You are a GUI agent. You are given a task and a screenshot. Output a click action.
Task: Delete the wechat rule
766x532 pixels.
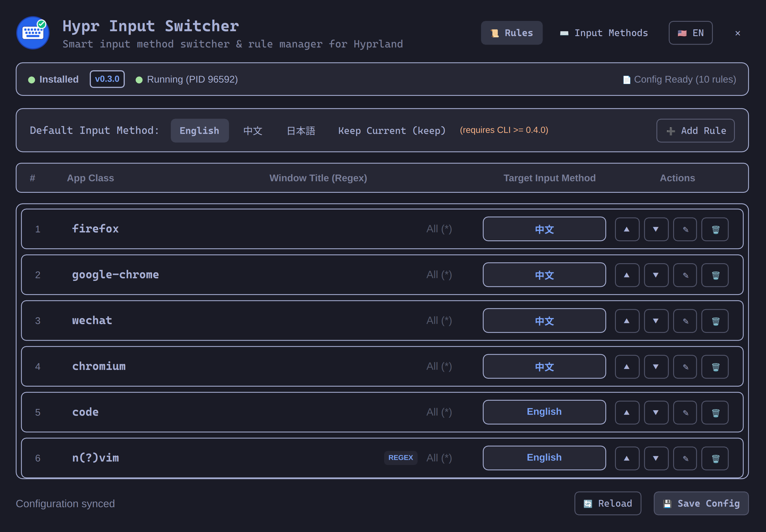click(715, 321)
